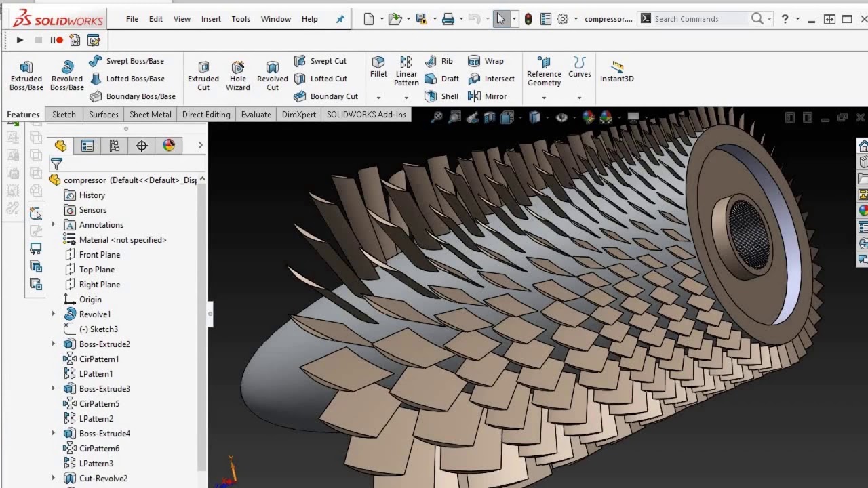
Task: Switch to the Sheet Metal tab
Action: pyautogui.click(x=151, y=115)
